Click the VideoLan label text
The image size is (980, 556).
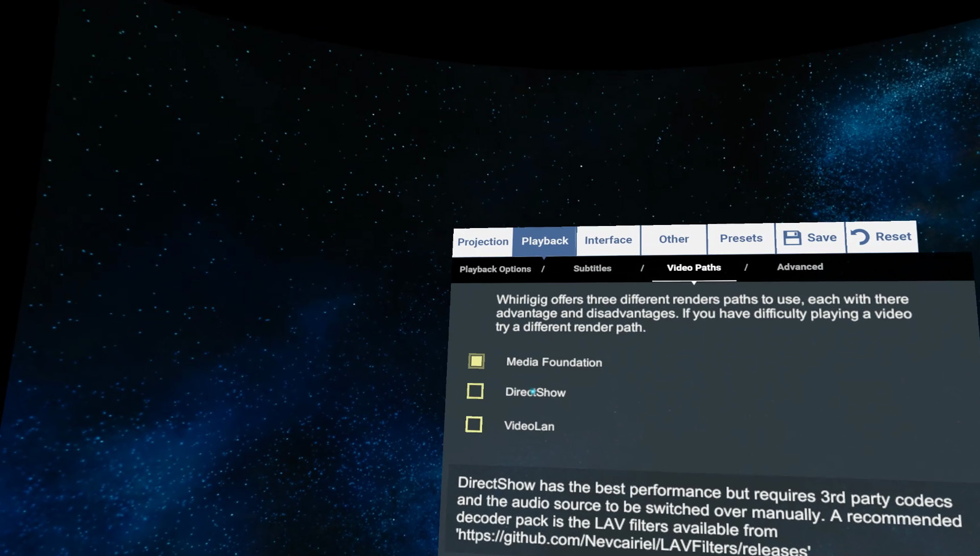529,425
